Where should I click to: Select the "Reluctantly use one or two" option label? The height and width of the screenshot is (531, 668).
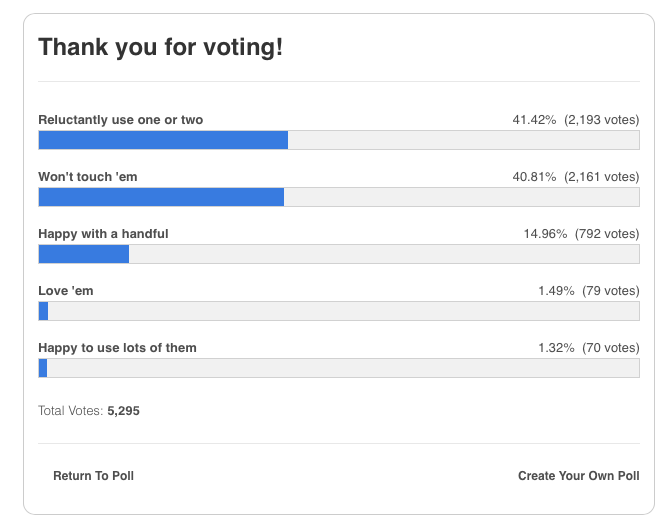pos(120,120)
